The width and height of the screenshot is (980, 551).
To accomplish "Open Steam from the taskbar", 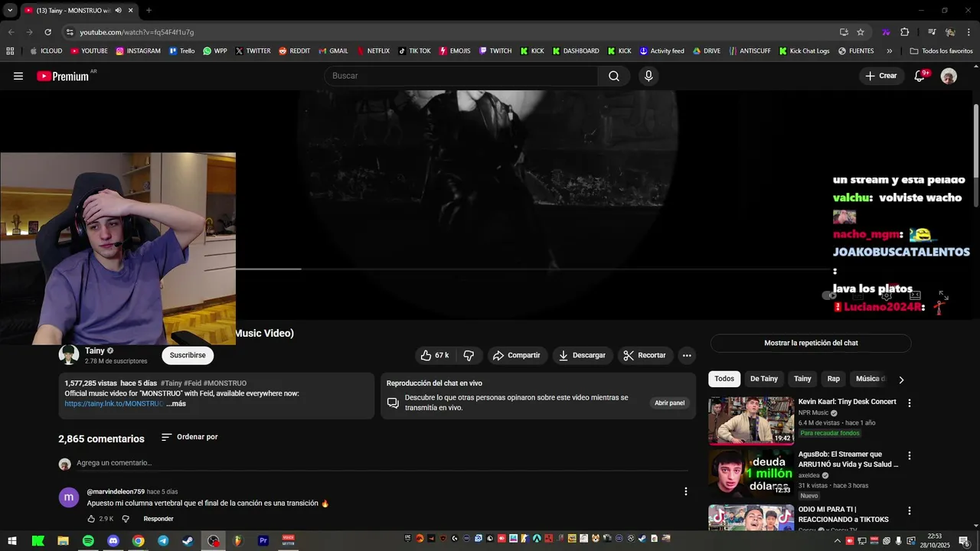I will 188,540.
